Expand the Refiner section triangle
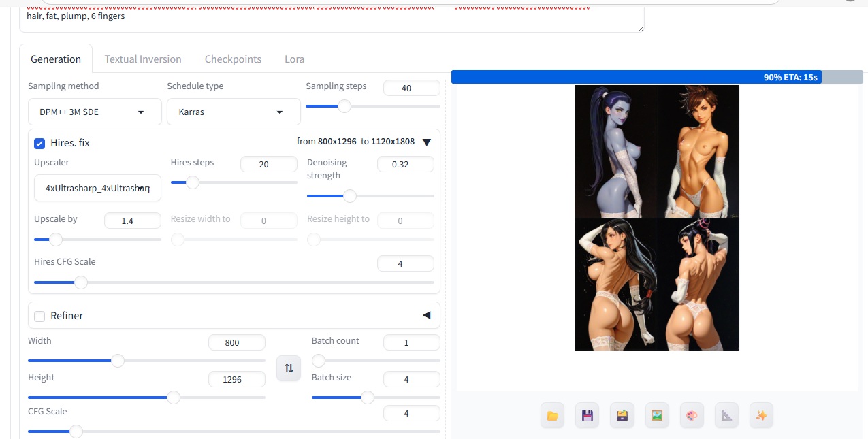 (427, 315)
